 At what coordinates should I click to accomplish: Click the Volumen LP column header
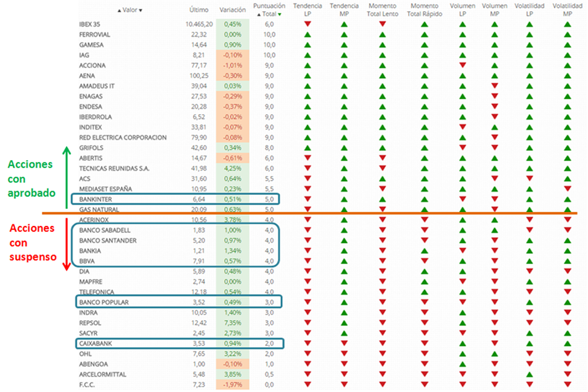[462, 10]
